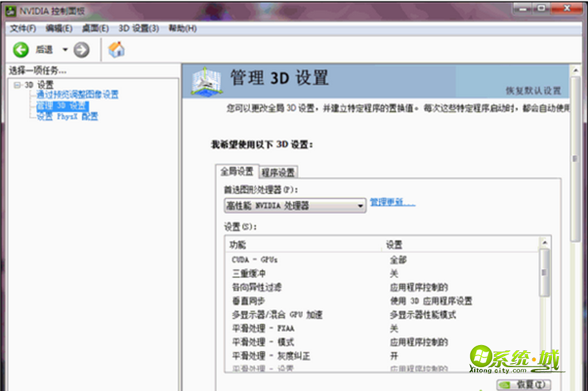Select the 全局设置 tab
The image size is (588, 391).
pyautogui.click(x=236, y=171)
